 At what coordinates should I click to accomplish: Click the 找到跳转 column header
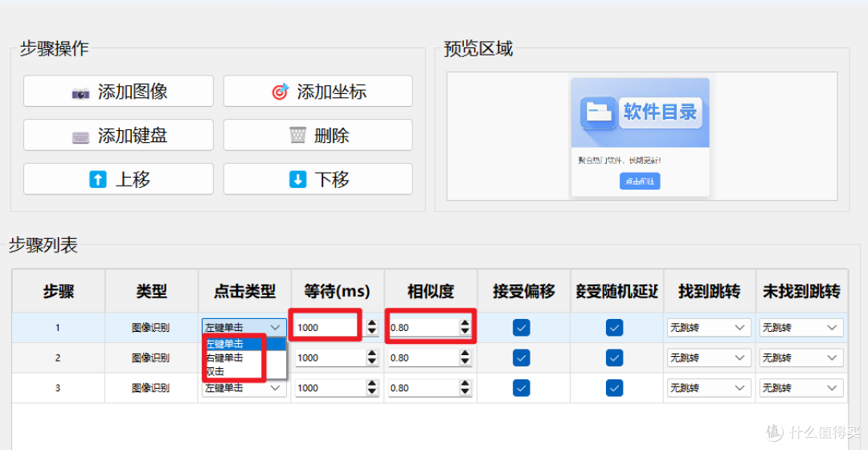(710, 291)
